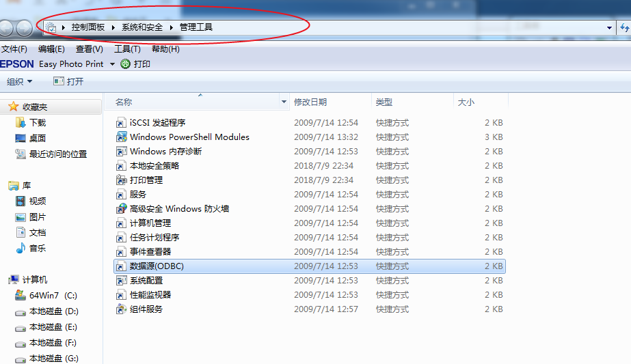This screenshot has width=631, height=364.
Task: Open 本地磁盘 (G:) in the sidebar
Action: tap(53, 359)
